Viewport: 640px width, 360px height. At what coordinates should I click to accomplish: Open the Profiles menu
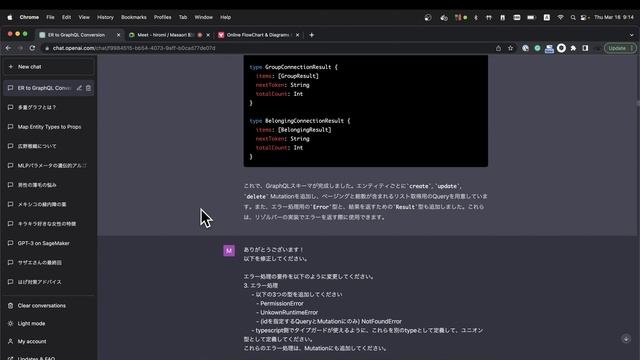tap(162, 17)
